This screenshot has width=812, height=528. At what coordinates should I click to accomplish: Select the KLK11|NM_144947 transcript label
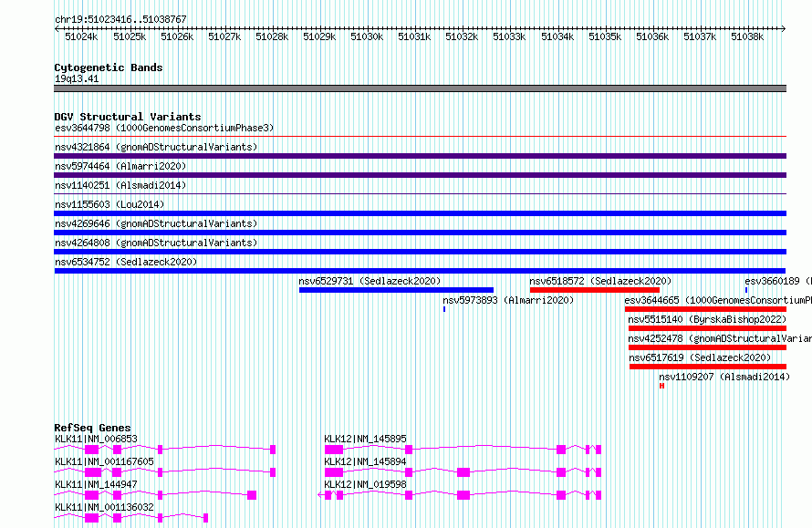click(96, 484)
